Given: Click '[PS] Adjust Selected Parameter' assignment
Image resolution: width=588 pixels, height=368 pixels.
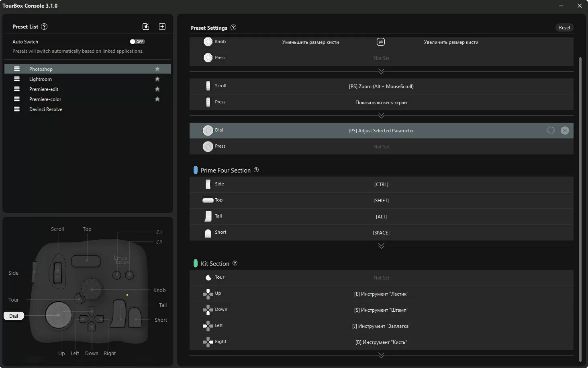Looking at the screenshot, I should (x=381, y=130).
